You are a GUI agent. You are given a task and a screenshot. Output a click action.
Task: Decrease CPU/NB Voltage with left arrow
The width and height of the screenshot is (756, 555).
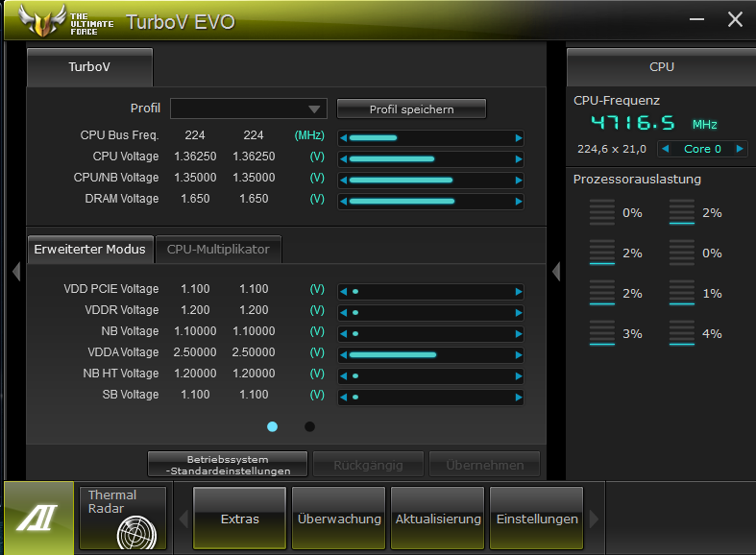click(343, 181)
